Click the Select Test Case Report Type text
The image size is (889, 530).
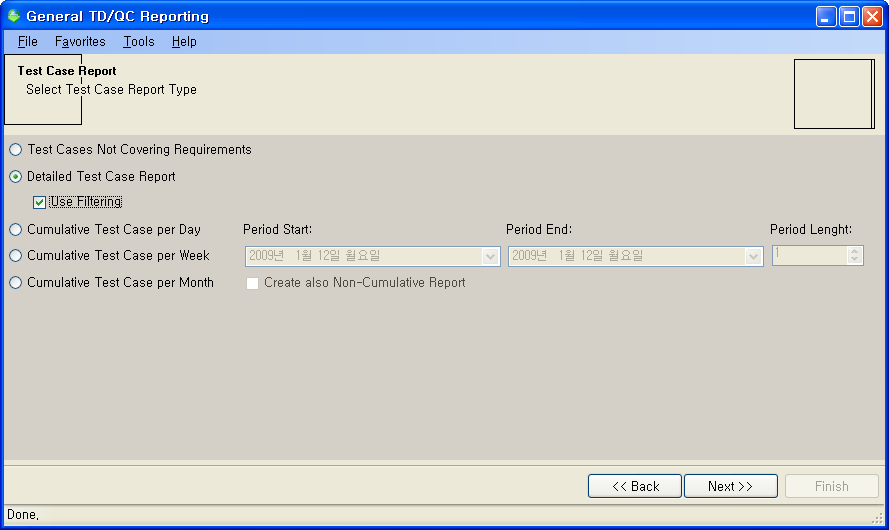111,90
